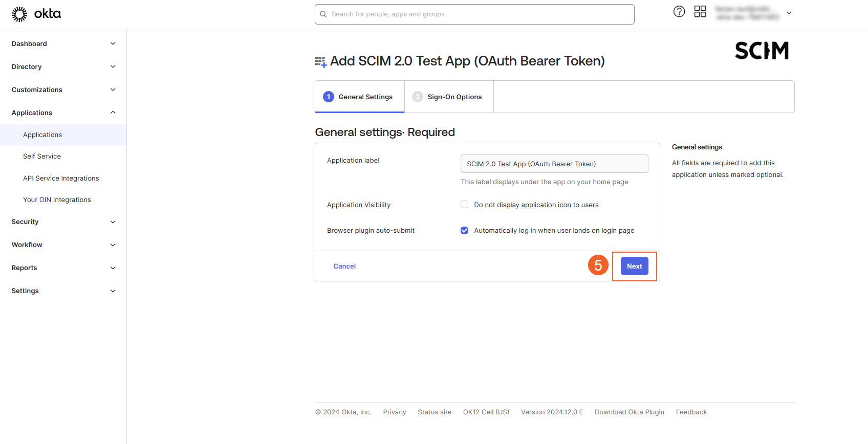This screenshot has height=444, width=868.
Task: Enable 'Do not display application icon' checkbox
Action: (x=465, y=205)
